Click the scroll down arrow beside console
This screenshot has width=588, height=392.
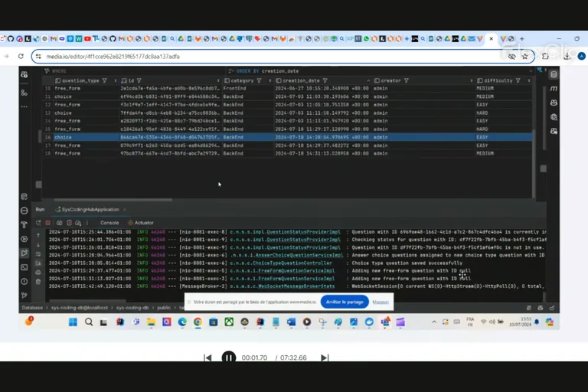pyautogui.click(x=38, y=244)
